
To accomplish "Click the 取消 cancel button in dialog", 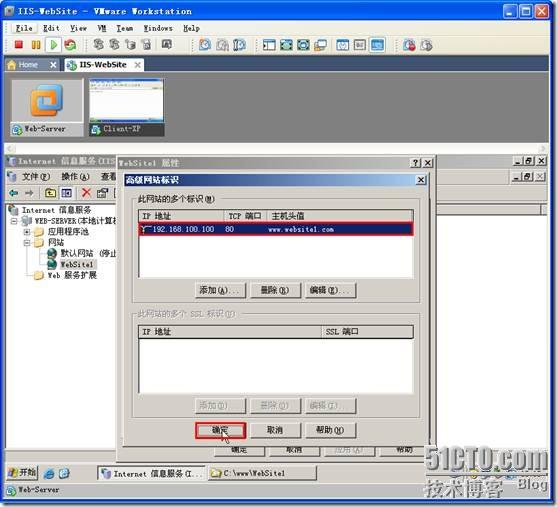I will tap(275, 430).
